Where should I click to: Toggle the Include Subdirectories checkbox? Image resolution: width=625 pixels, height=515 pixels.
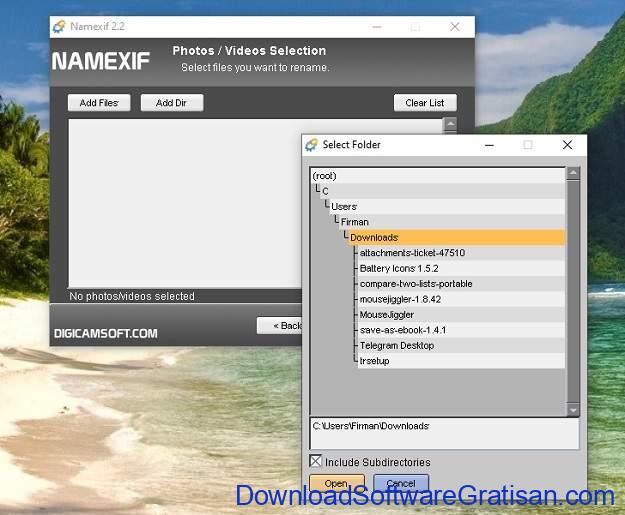click(315, 461)
